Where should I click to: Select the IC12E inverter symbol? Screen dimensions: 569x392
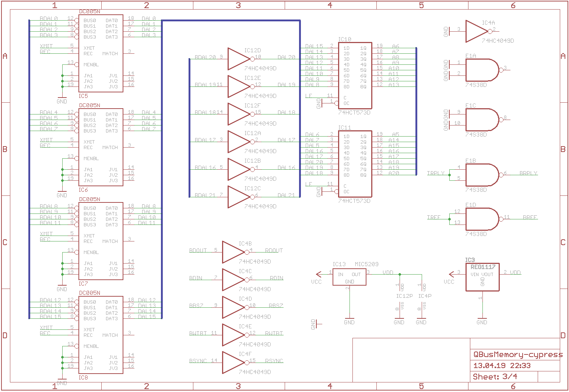click(x=241, y=86)
